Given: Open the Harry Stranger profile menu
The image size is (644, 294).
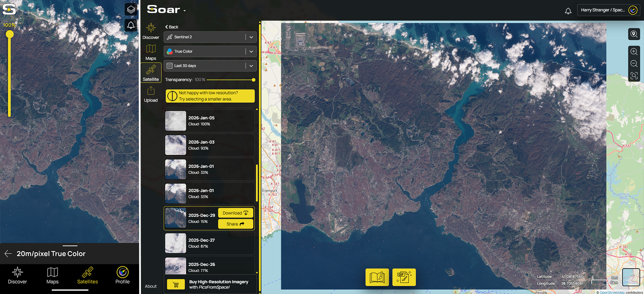Looking at the screenshot, I should [x=608, y=10].
